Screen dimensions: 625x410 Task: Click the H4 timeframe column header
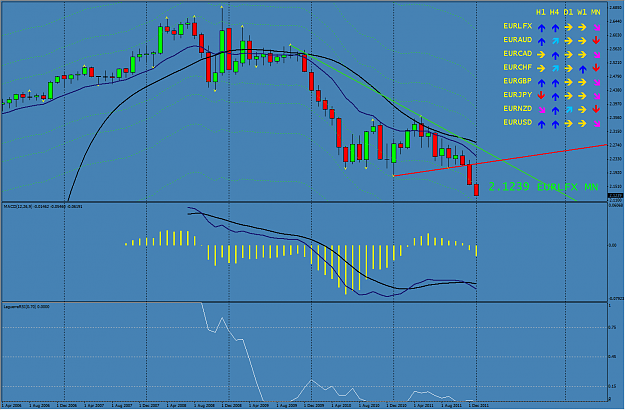coord(554,13)
